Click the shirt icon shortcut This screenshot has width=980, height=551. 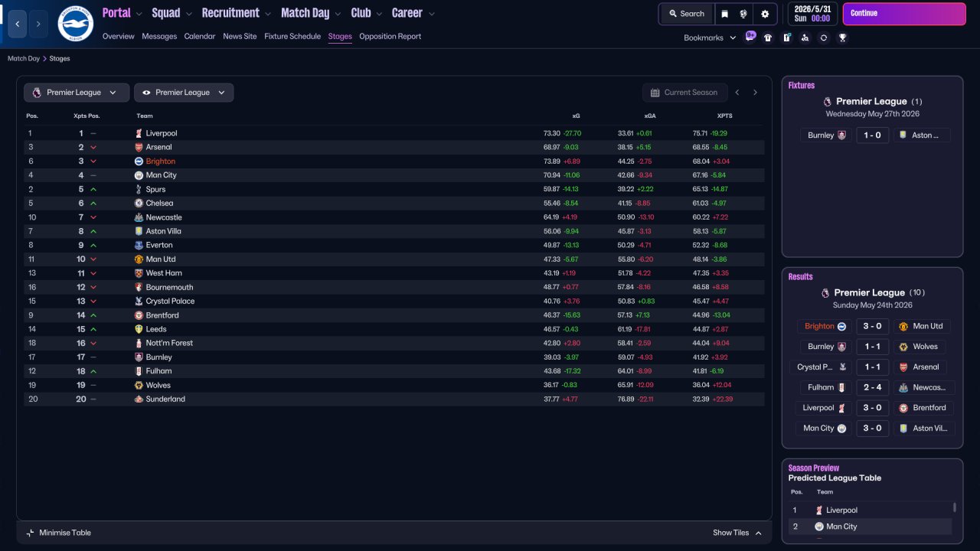(768, 37)
